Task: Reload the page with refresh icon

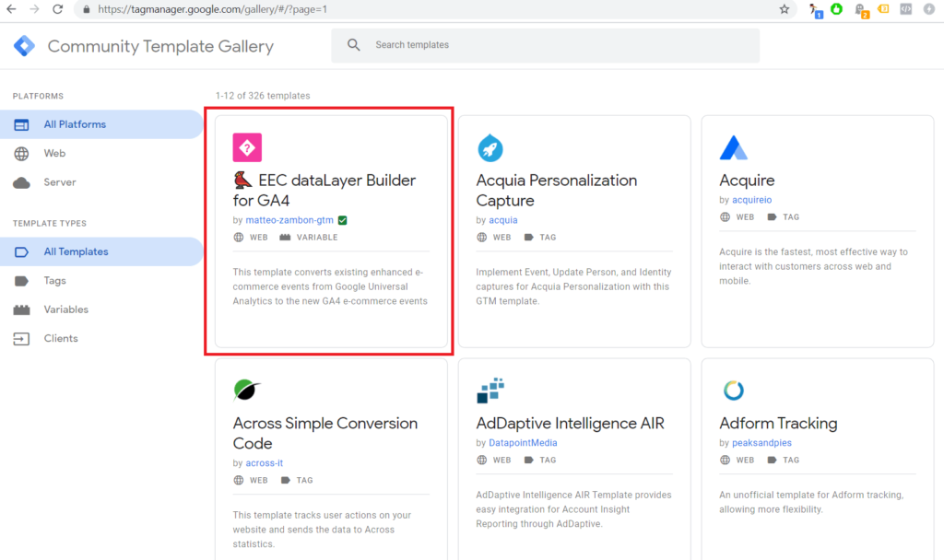Action: [58, 9]
